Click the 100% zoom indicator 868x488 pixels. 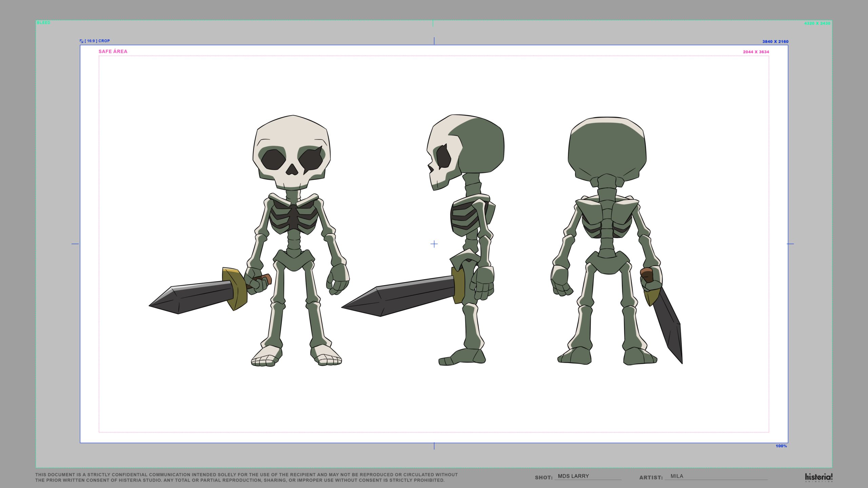[781, 446]
